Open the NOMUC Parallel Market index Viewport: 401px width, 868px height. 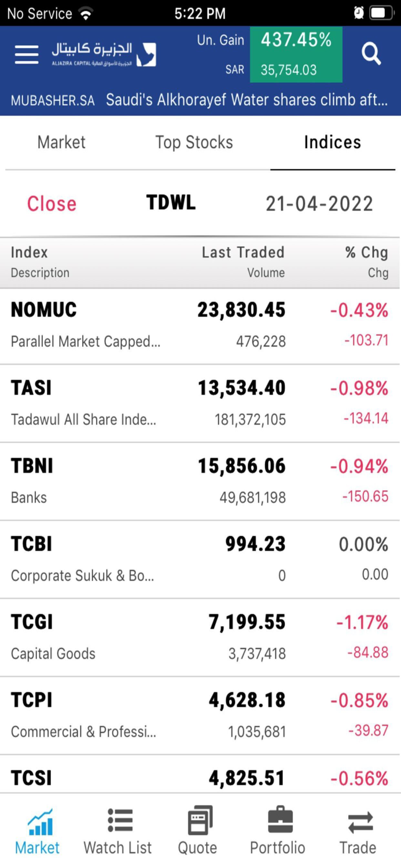pos(200,323)
